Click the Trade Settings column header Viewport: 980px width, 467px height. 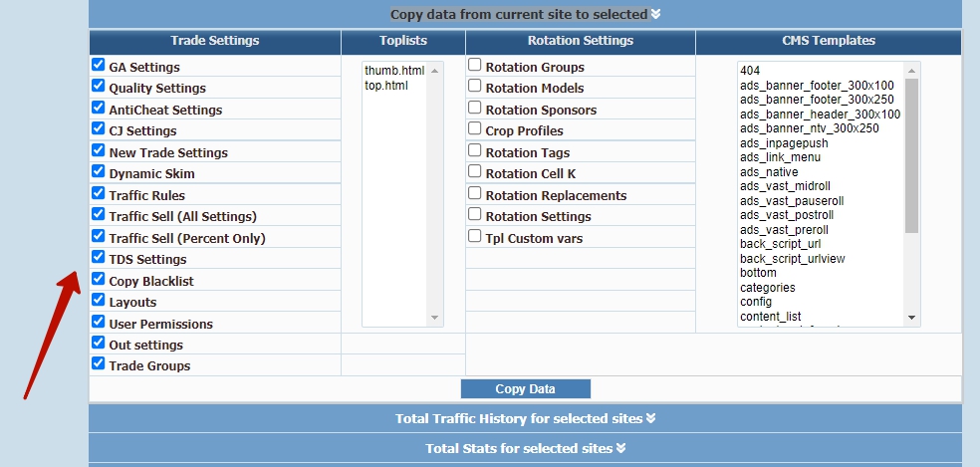click(x=215, y=41)
